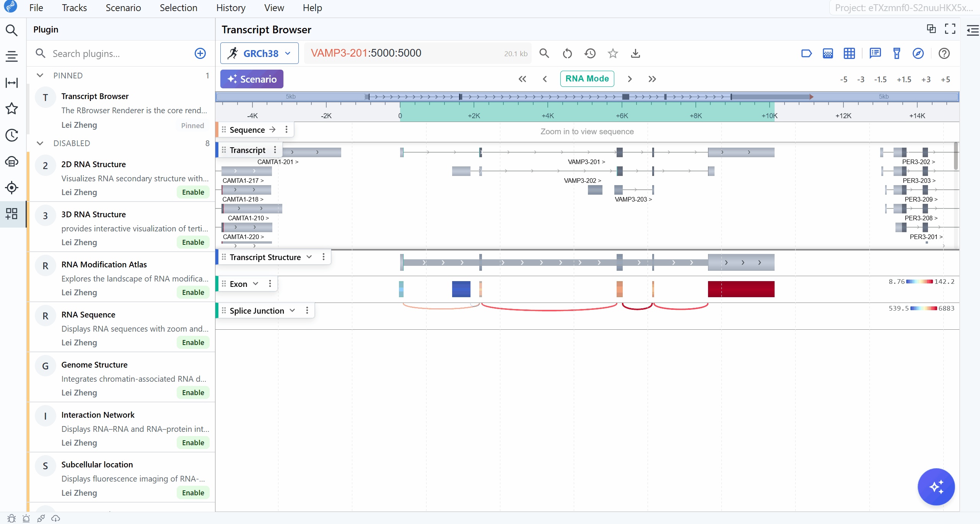Enable the RNA Sequence plugin

(x=193, y=342)
